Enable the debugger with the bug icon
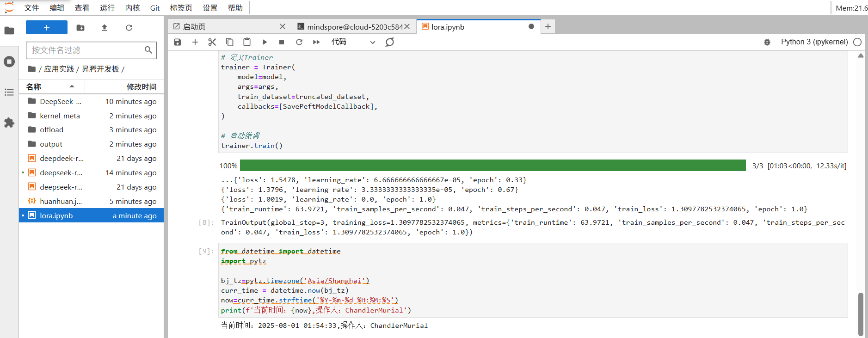Screen dimensions: 868x338 tap(767, 42)
